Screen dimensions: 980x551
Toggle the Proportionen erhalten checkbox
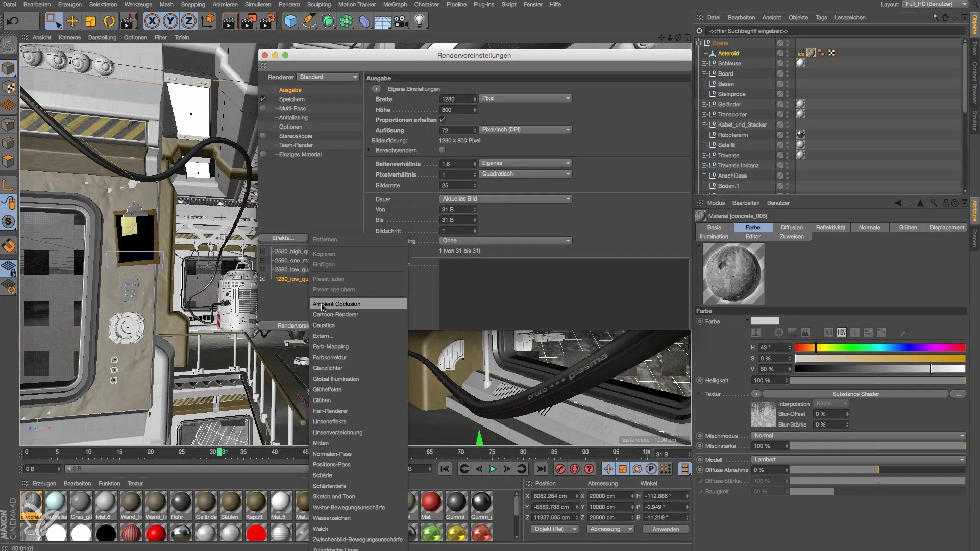[443, 120]
